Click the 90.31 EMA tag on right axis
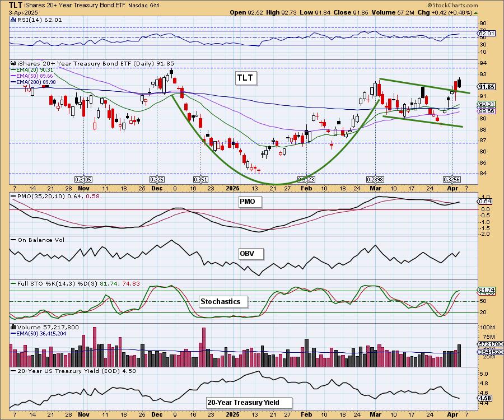Viewport: 504px width, 420px height. tap(487, 104)
